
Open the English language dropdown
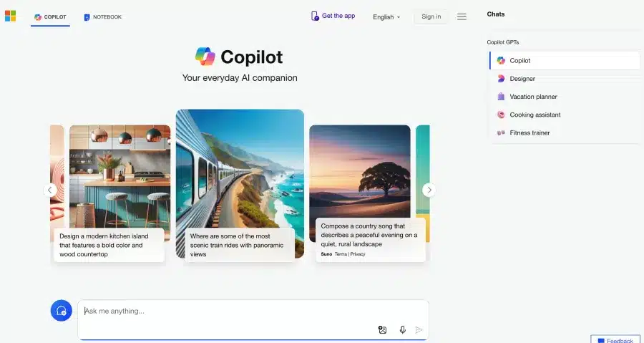pyautogui.click(x=386, y=17)
